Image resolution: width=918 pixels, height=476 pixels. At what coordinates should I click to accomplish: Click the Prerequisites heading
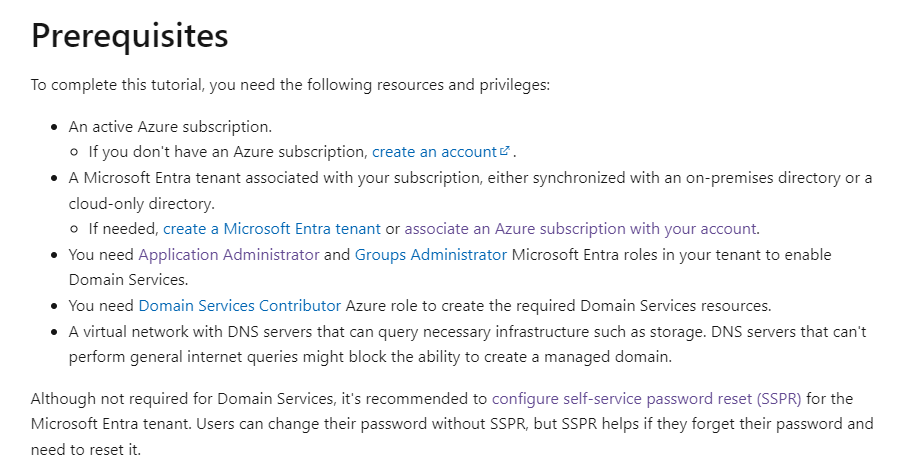[129, 36]
